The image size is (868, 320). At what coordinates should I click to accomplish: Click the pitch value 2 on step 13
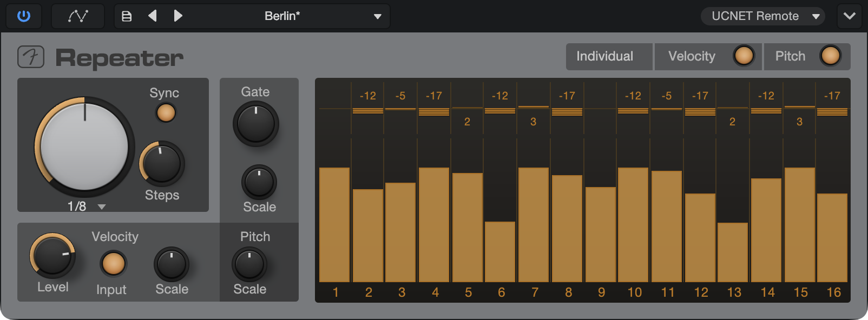coord(732,122)
